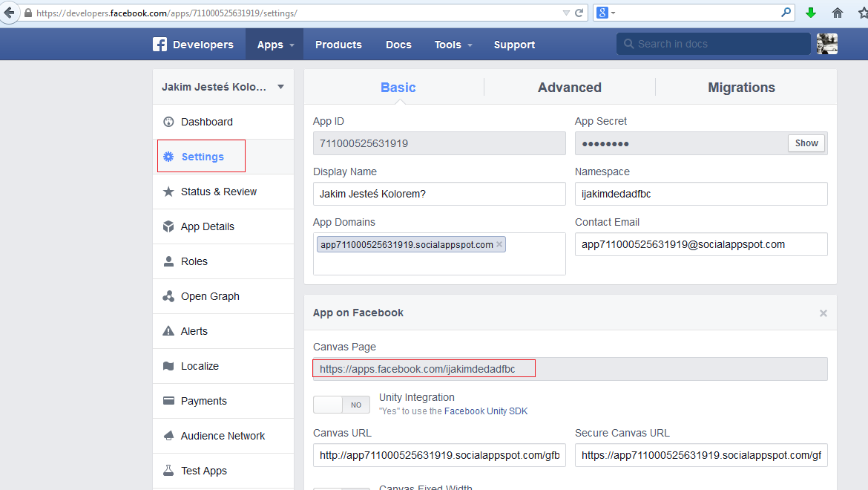Click the green downloads arrow icon
The image size is (868, 490).
(x=811, y=13)
